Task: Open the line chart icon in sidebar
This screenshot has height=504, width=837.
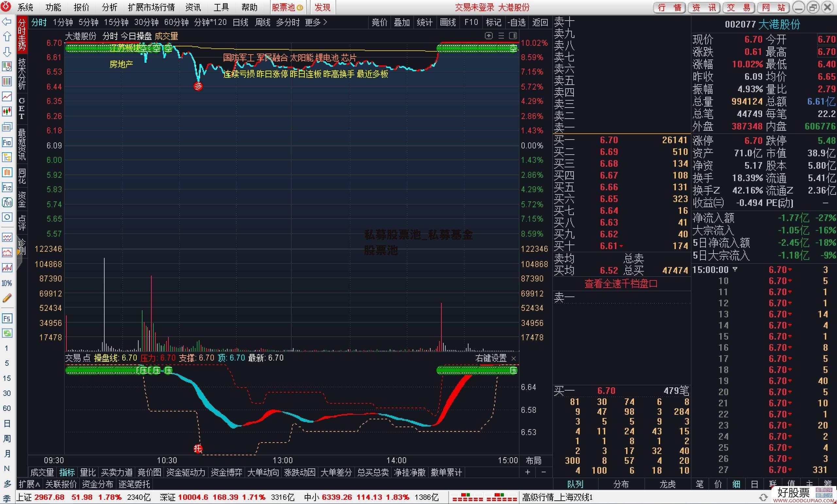Action: coord(7,96)
